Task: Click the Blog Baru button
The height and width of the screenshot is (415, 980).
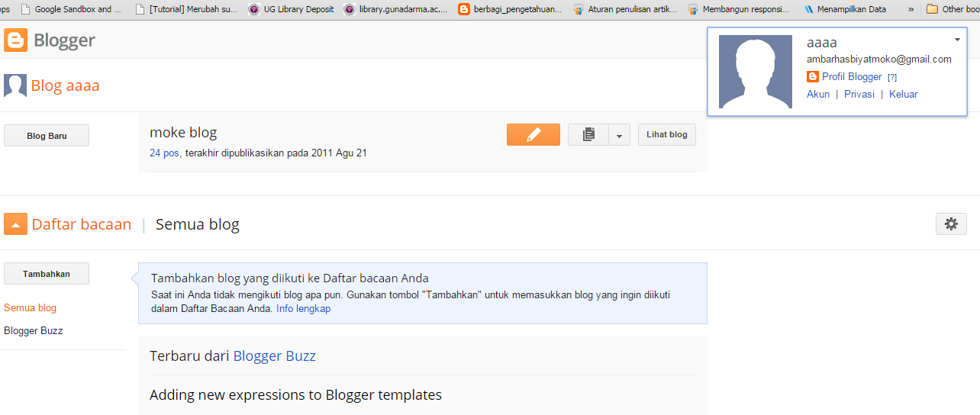Action: 47,136
